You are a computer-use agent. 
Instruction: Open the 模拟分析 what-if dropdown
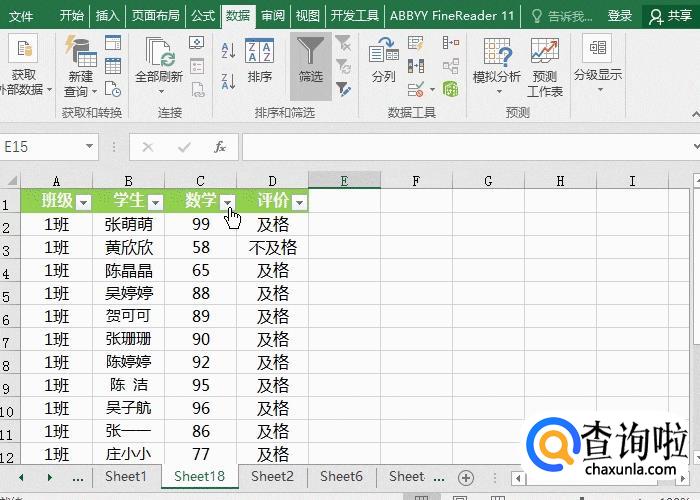[x=497, y=66]
